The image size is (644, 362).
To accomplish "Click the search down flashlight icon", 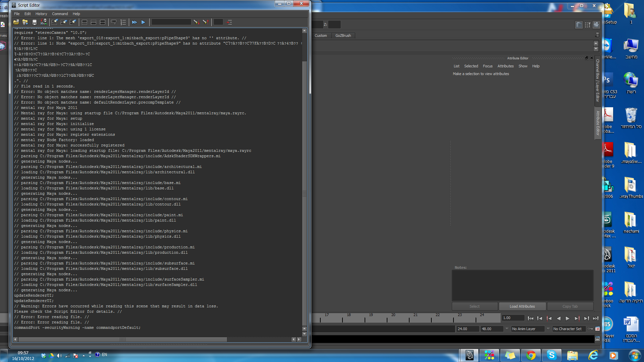I will (x=196, y=22).
